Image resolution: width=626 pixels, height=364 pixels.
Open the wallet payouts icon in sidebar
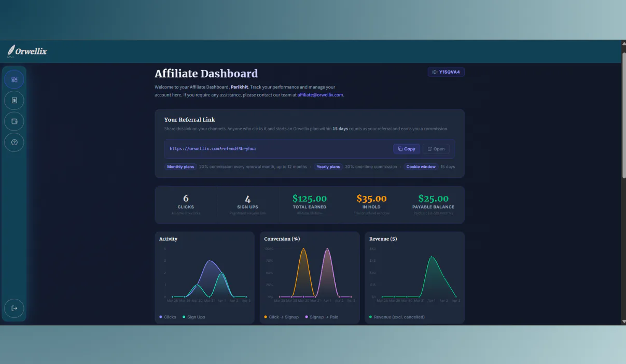pos(14,121)
